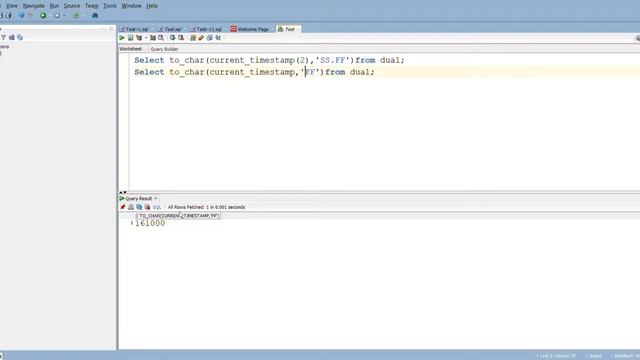Click the To Upper/Lower/InitCap icon

click(x=218, y=38)
